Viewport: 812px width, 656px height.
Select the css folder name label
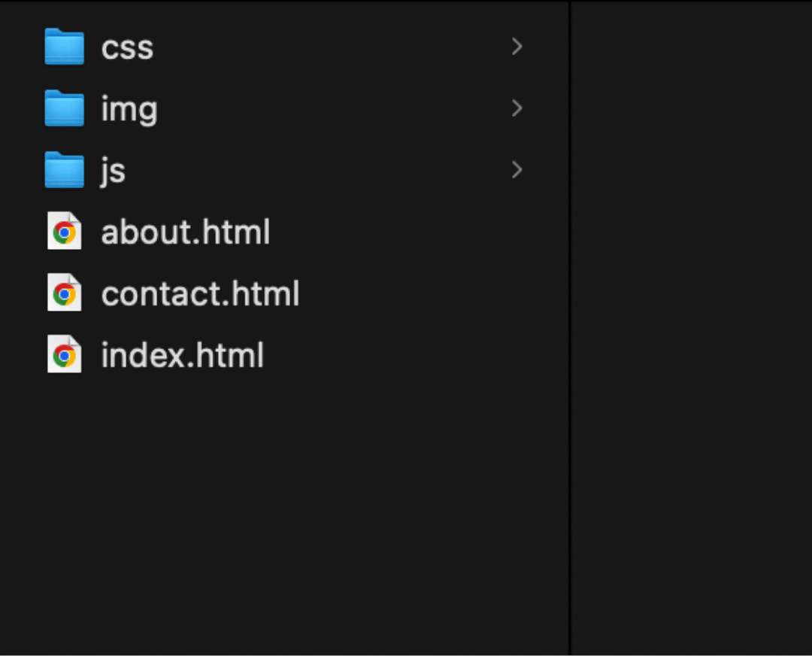click(x=127, y=49)
